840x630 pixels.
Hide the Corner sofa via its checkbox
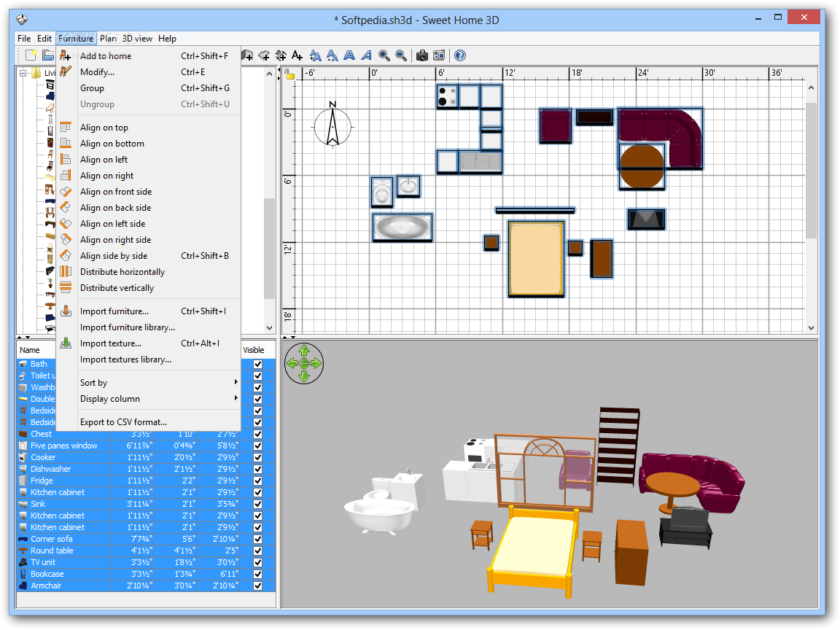[x=257, y=540]
